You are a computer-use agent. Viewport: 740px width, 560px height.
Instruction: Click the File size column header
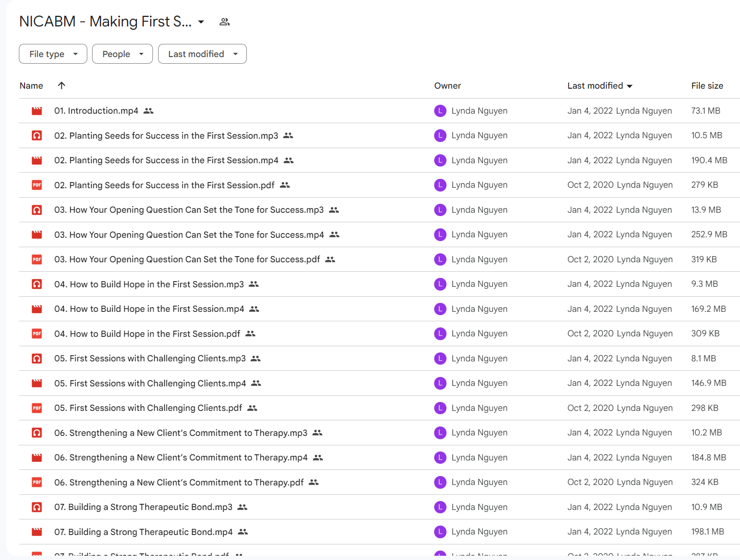(707, 85)
